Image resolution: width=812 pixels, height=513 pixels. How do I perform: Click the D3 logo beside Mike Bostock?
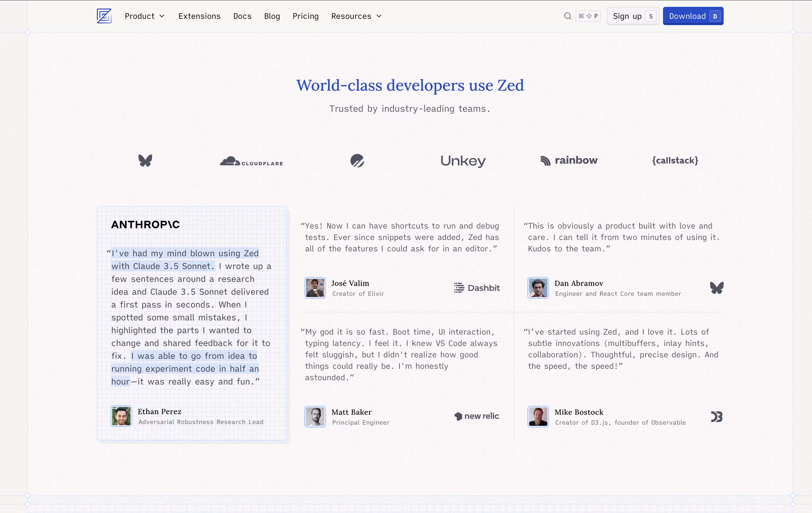(x=717, y=417)
